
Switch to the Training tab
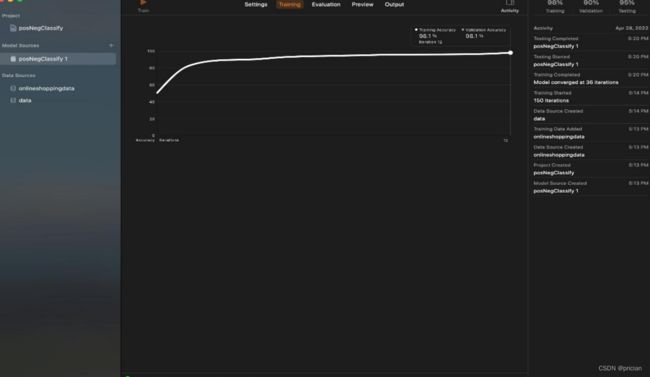(x=290, y=5)
